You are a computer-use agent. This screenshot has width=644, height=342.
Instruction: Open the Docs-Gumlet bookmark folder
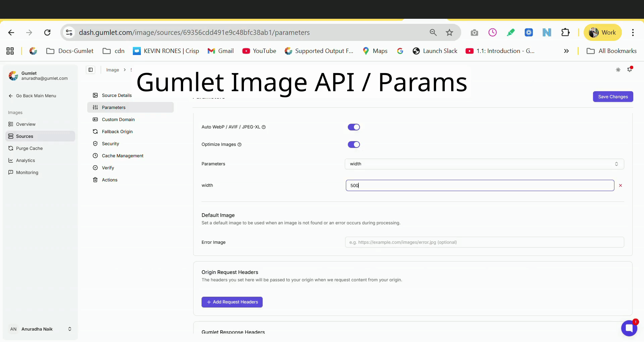tap(70, 51)
